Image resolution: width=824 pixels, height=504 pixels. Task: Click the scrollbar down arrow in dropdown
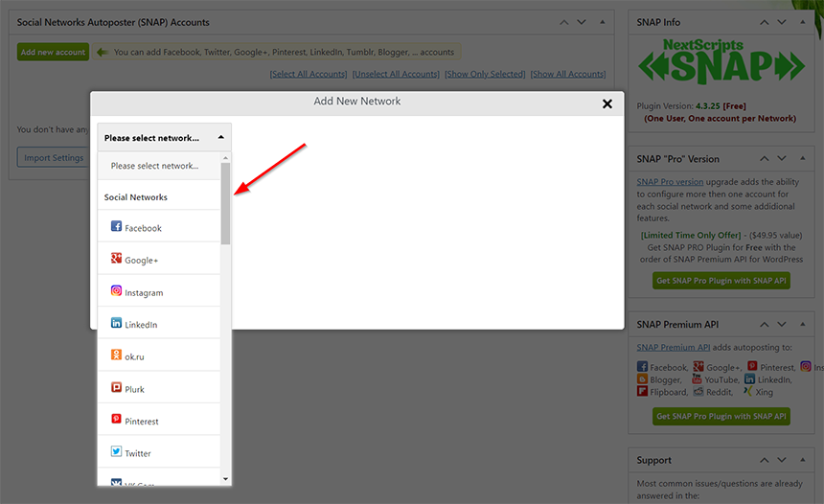click(225, 479)
